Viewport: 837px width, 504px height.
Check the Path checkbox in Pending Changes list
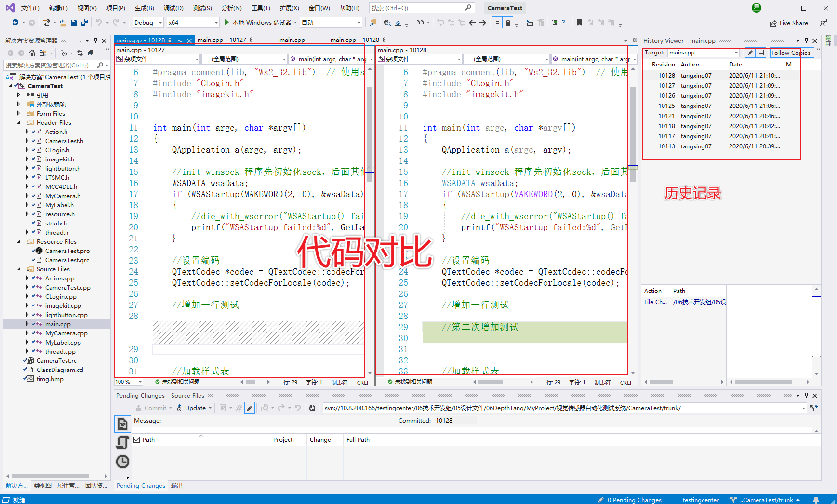[137, 439]
